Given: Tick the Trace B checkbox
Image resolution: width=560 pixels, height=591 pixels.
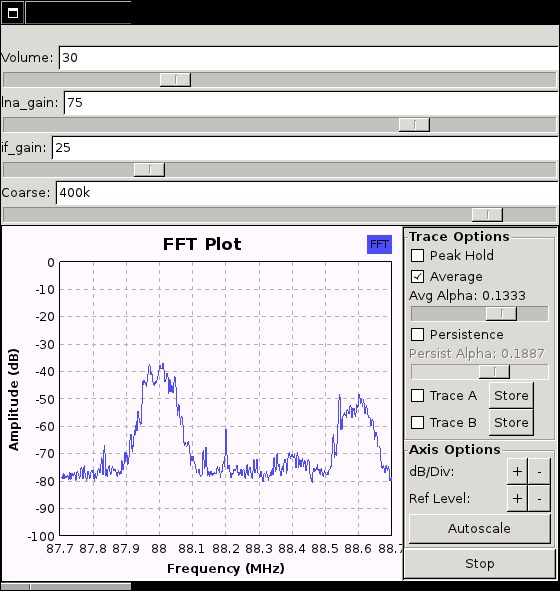Looking at the screenshot, I should 417,423.
